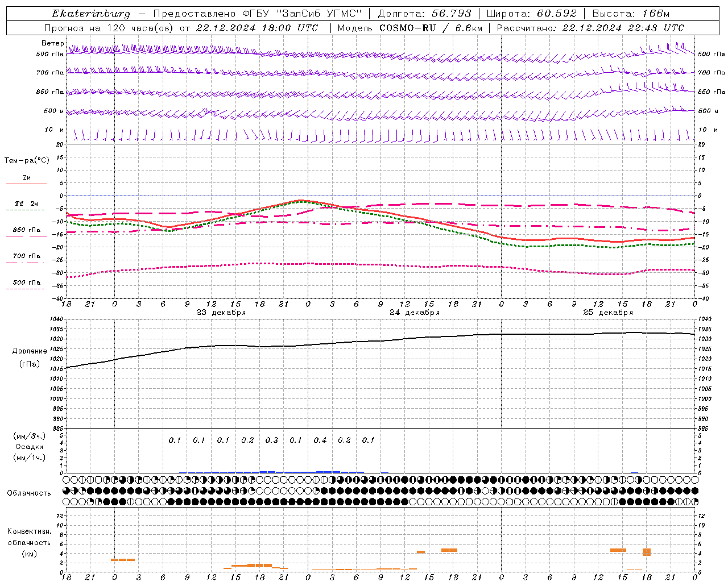The height and width of the screenshot is (582, 728).
Task: Select the "Давление" pressure panel label
Action: (x=30, y=351)
